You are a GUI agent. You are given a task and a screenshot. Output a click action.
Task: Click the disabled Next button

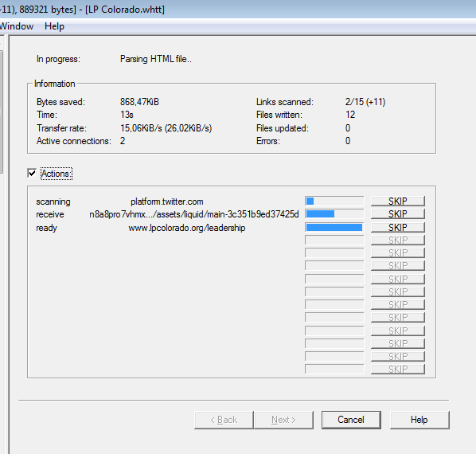283,420
